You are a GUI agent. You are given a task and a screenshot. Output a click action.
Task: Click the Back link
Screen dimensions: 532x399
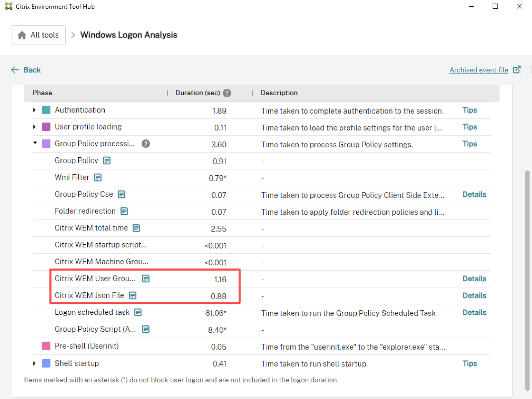point(26,70)
